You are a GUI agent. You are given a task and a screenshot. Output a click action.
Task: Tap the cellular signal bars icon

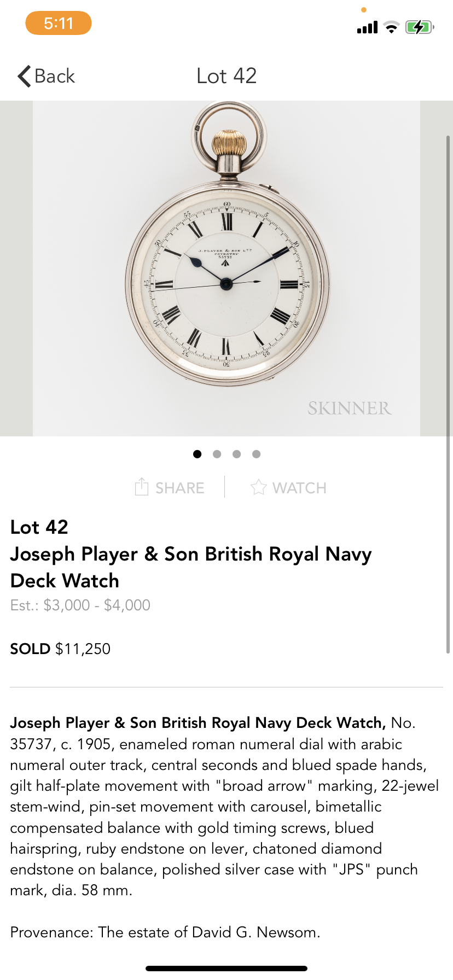click(x=367, y=27)
